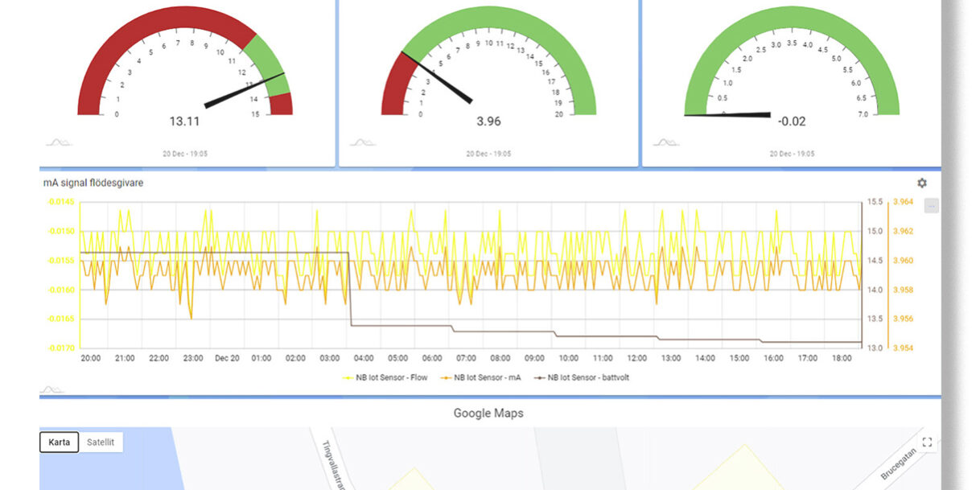Screen dimensions: 980x490
Task: Open the chart settings gear icon
Action: (922, 183)
